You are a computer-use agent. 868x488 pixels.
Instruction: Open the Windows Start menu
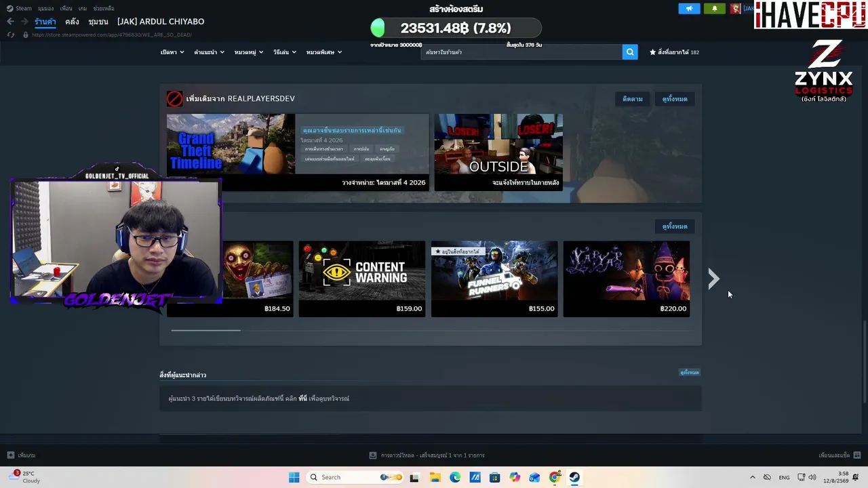pos(294,477)
